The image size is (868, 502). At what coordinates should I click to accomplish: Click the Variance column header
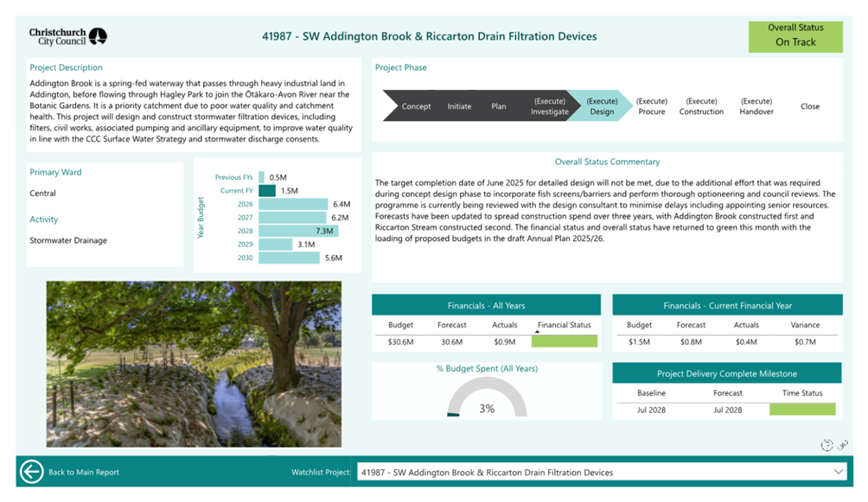[805, 325]
